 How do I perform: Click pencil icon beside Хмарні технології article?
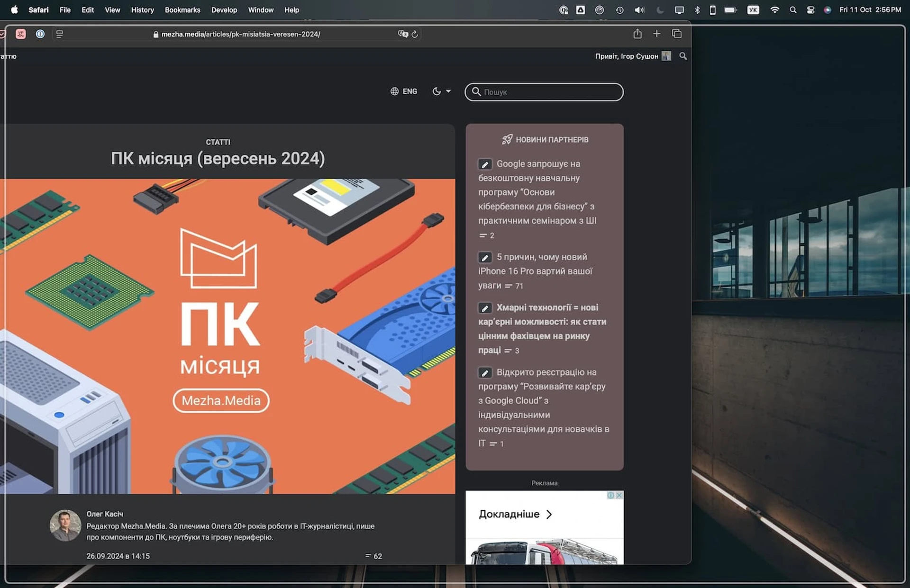[484, 308]
